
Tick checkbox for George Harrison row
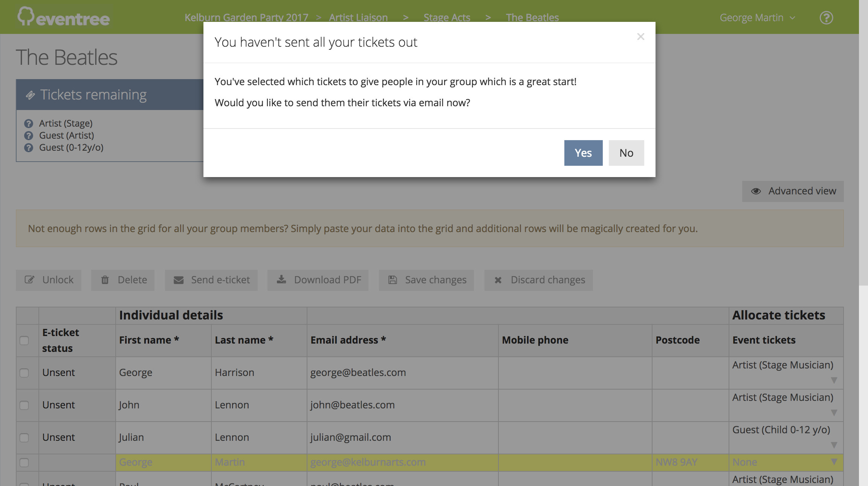(x=24, y=373)
